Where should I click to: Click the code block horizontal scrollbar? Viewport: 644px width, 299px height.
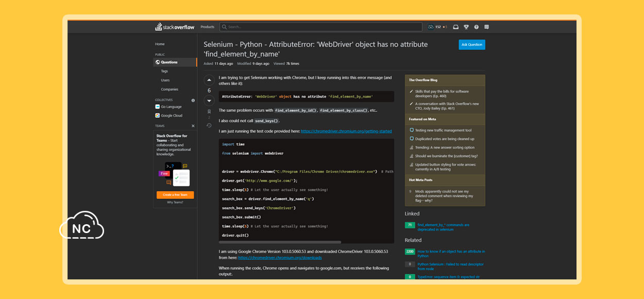(280, 242)
